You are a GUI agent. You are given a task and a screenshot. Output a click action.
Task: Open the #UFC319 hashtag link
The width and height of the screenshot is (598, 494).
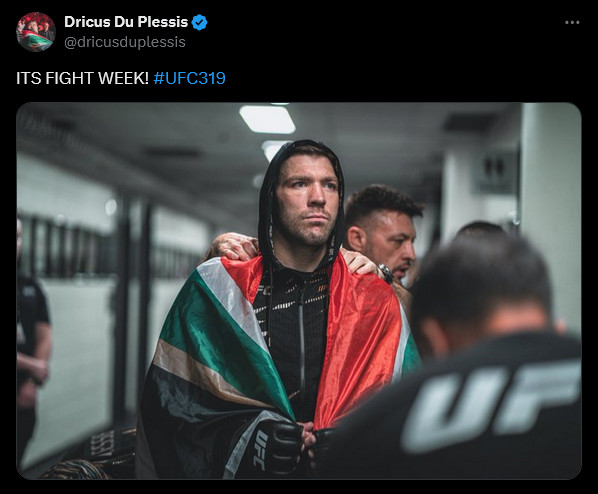(190, 78)
